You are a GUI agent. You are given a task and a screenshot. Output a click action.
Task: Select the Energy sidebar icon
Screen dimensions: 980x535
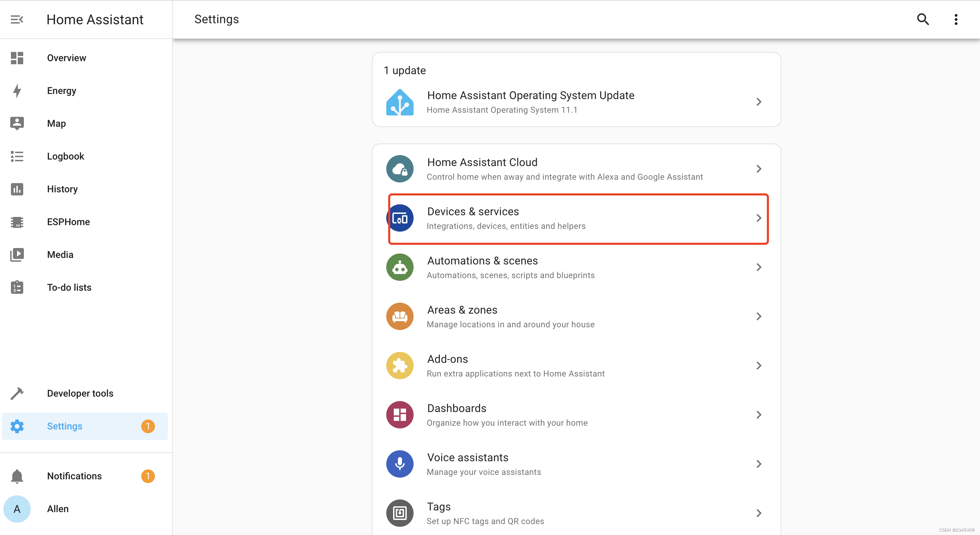click(17, 91)
